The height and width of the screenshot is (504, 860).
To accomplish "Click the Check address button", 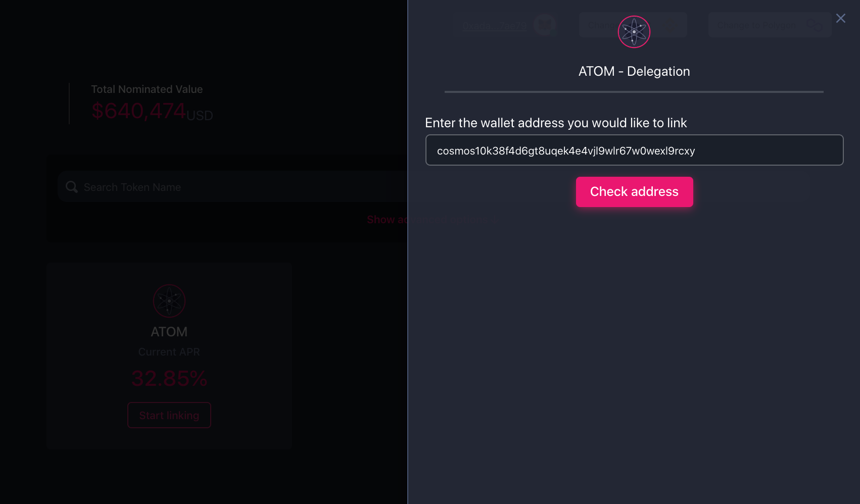I will [634, 192].
